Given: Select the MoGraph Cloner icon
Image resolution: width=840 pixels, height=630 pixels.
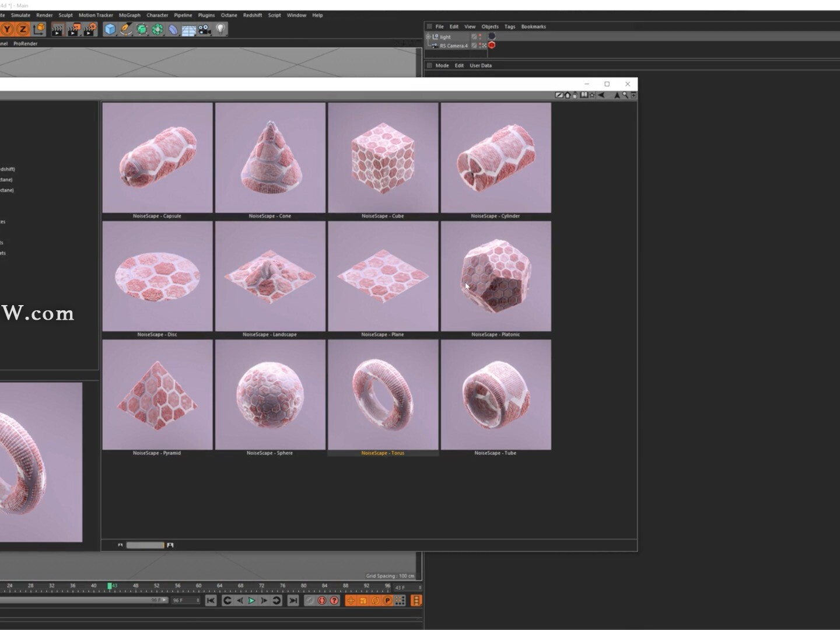Looking at the screenshot, I should 157,29.
